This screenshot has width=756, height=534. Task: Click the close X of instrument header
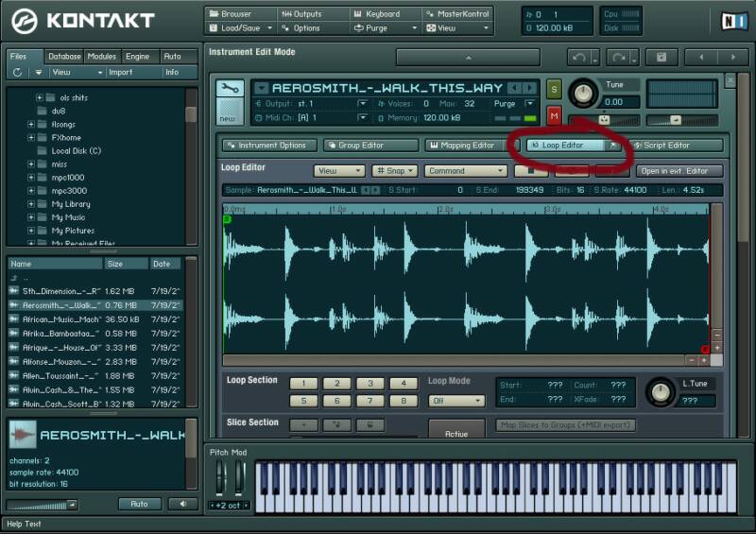pyautogui.click(x=730, y=80)
